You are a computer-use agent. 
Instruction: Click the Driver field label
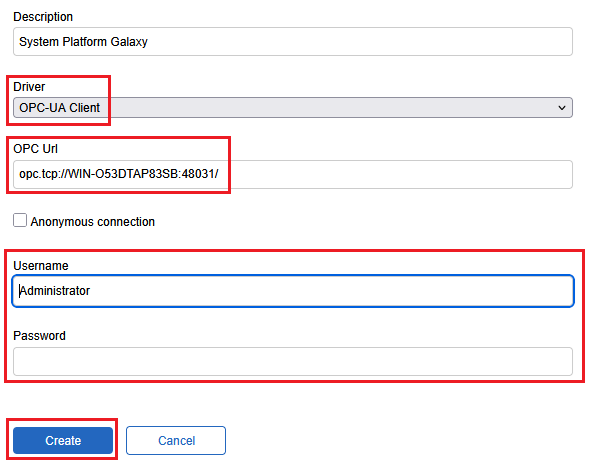[x=29, y=87]
